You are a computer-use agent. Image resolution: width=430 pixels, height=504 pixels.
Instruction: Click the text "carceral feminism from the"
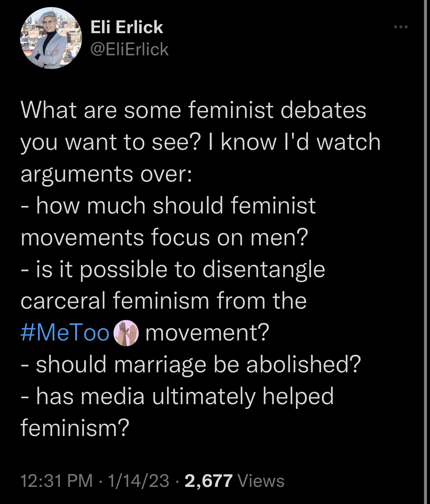tap(163, 301)
